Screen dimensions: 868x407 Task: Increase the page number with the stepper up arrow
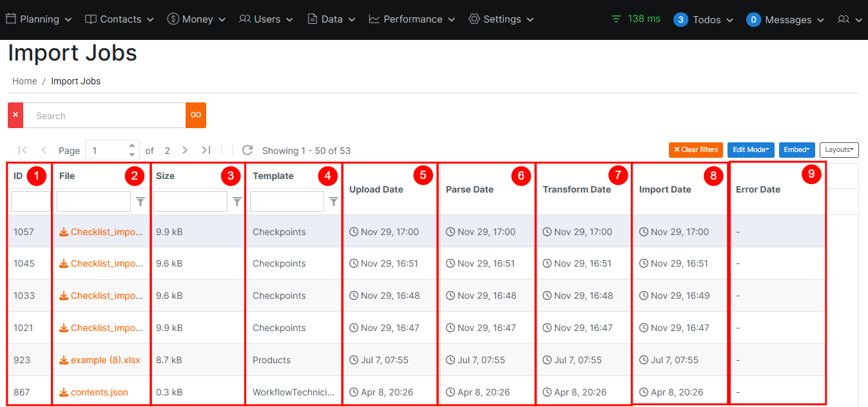(132, 146)
